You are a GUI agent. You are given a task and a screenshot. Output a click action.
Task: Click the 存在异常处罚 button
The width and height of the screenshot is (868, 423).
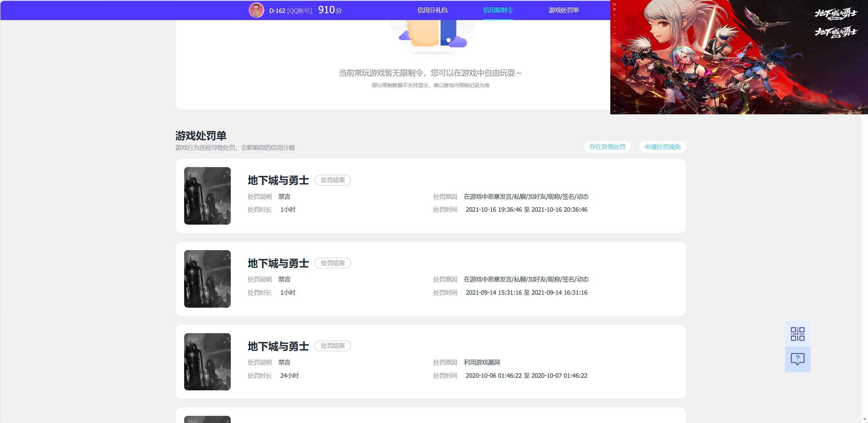coord(607,147)
